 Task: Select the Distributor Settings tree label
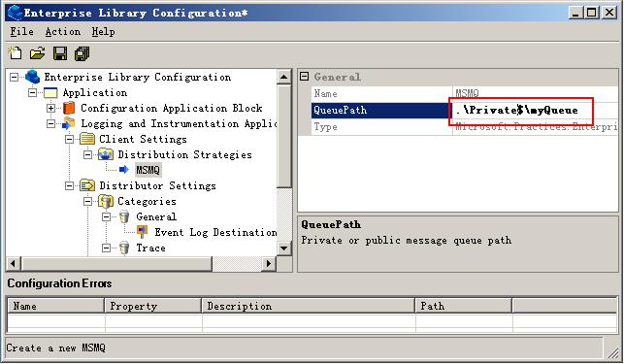(157, 185)
